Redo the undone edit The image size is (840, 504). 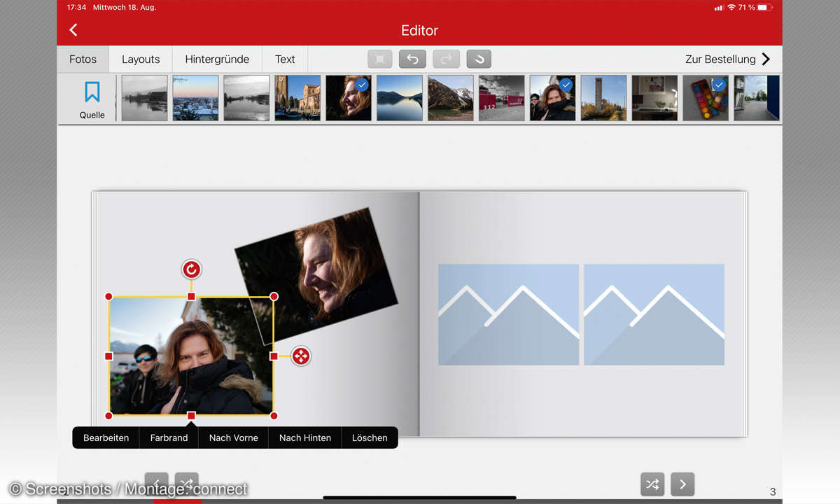446,59
